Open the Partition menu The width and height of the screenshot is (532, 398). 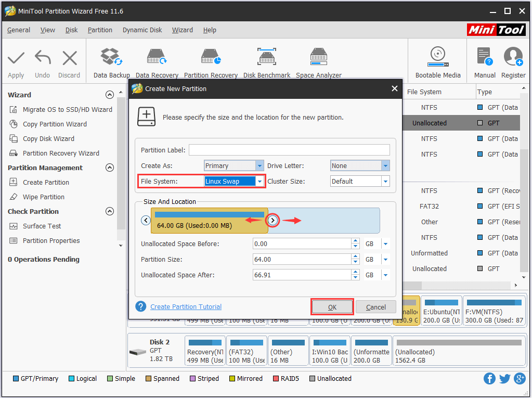coord(100,30)
